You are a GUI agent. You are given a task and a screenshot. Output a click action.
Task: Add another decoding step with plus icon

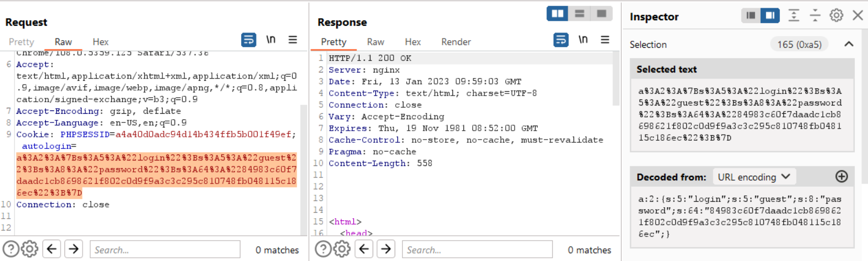[842, 176]
